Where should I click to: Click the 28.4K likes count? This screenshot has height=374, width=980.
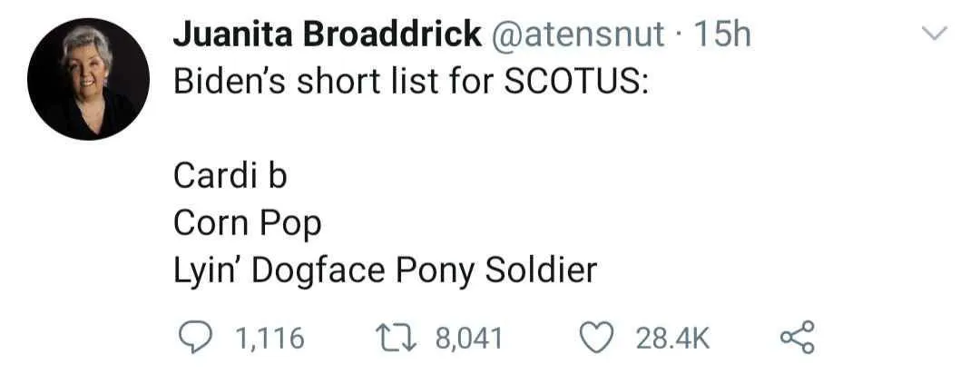tap(671, 339)
